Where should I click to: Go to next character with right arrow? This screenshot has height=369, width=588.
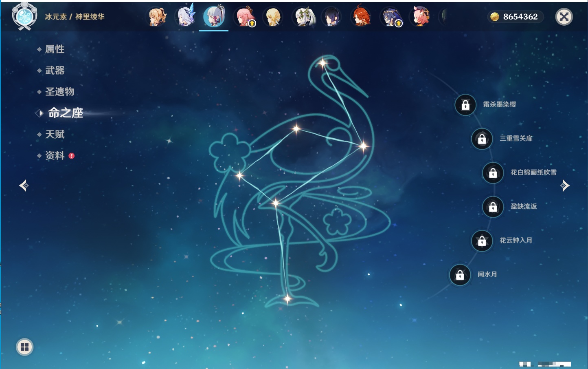pos(565,186)
